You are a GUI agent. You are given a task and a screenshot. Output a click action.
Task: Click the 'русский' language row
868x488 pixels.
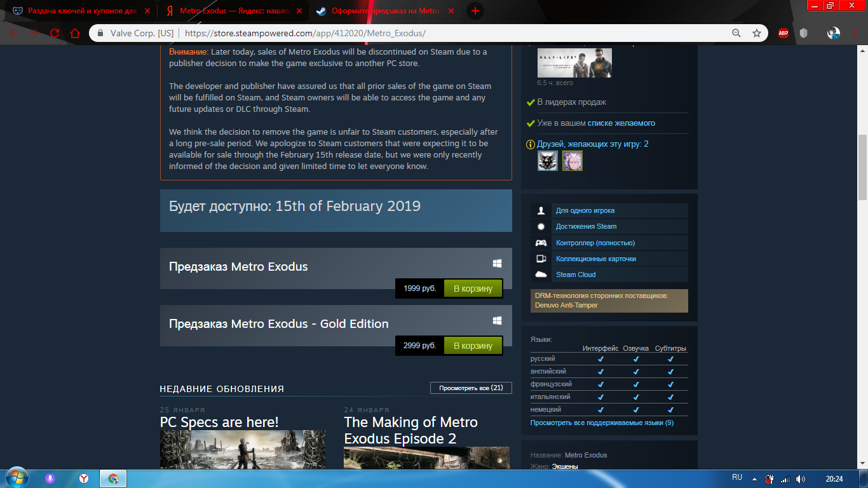[609, 359]
